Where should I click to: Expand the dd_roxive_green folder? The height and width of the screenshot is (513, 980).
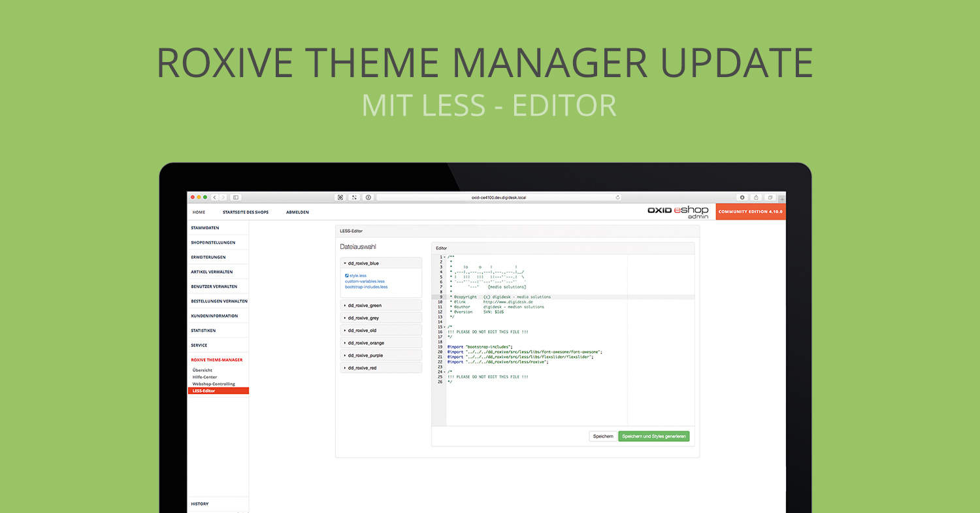(x=381, y=305)
